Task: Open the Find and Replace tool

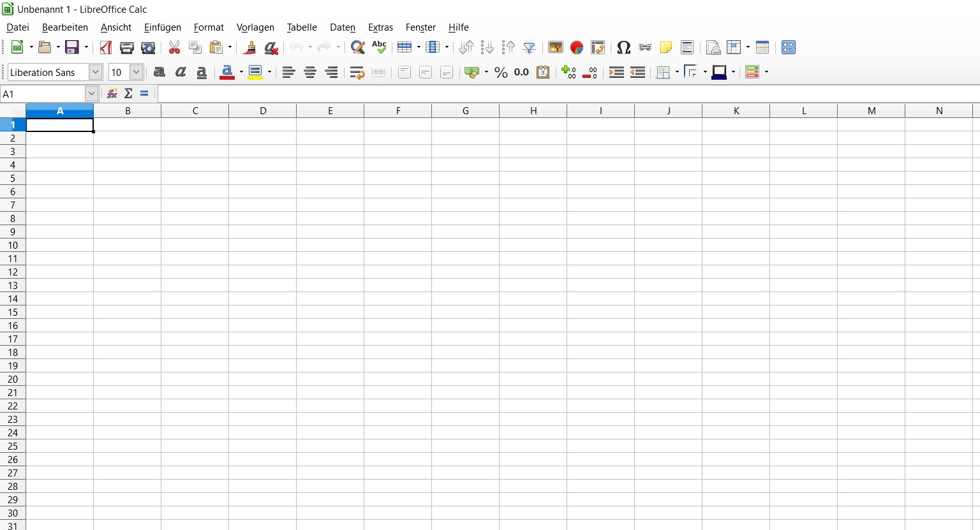Action: [x=358, y=47]
